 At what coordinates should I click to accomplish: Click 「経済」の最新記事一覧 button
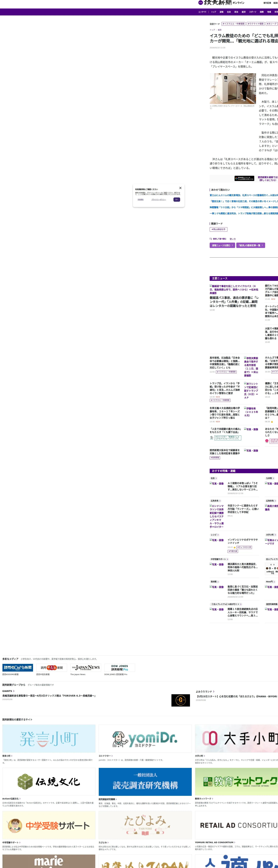point(251,245)
